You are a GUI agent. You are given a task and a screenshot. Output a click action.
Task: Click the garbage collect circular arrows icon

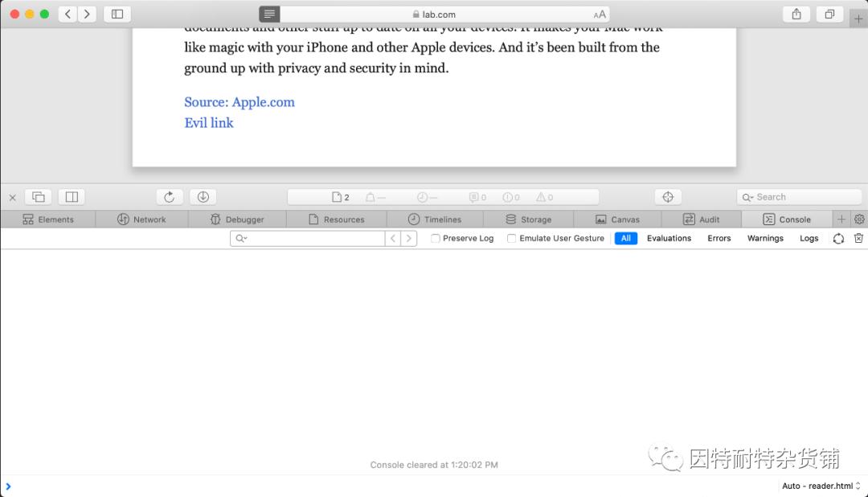(838, 238)
